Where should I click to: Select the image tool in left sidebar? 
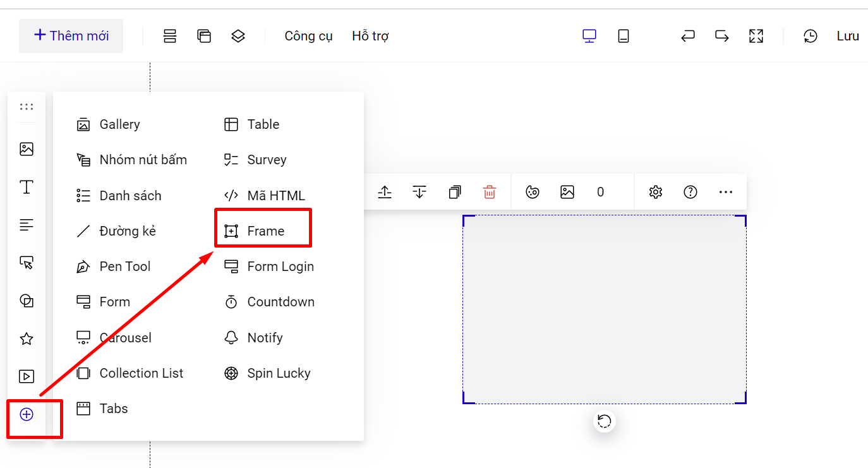[x=27, y=149]
